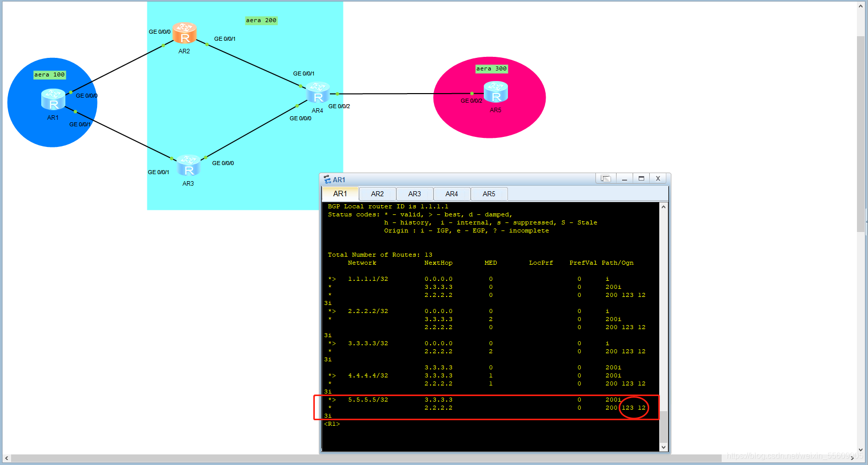The width and height of the screenshot is (868, 465).
Task: Select the AR1 router icon
Action: (x=53, y=99)
